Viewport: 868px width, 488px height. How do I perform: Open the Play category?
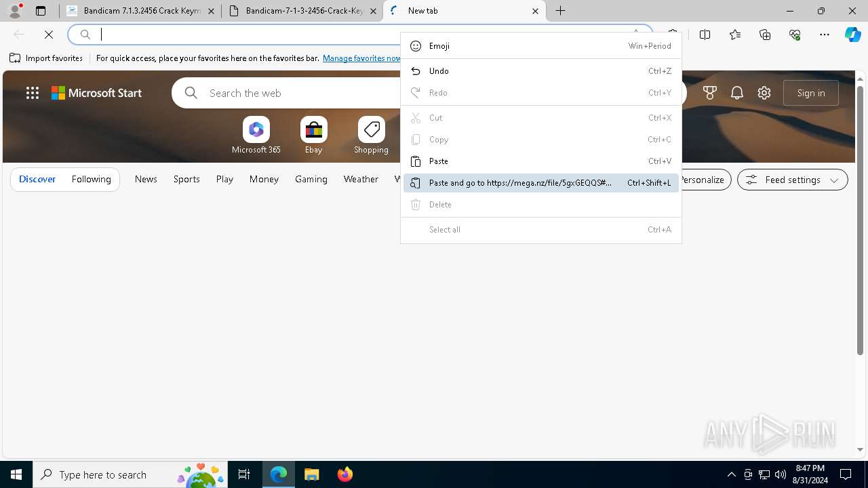tap(224, 180)
